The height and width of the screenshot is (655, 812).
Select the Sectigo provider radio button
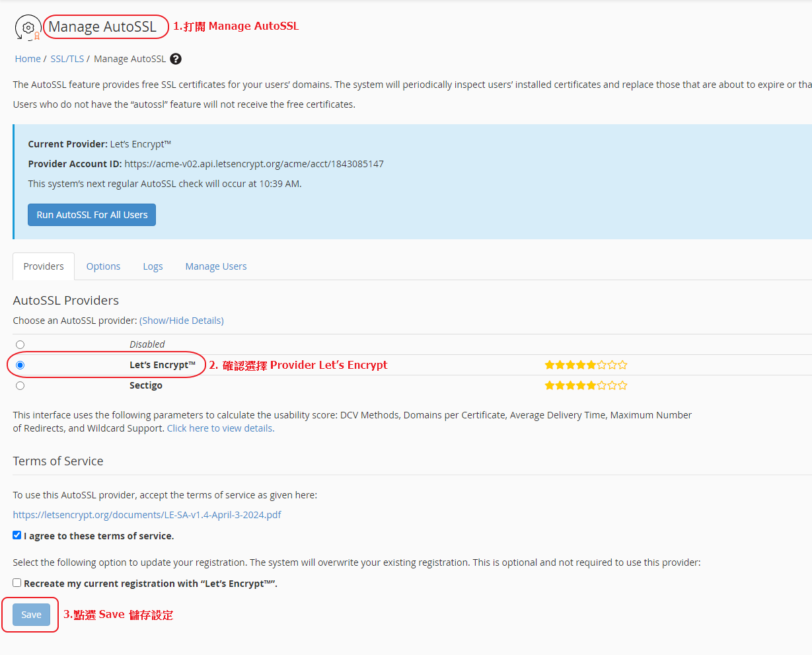[20, 385]
